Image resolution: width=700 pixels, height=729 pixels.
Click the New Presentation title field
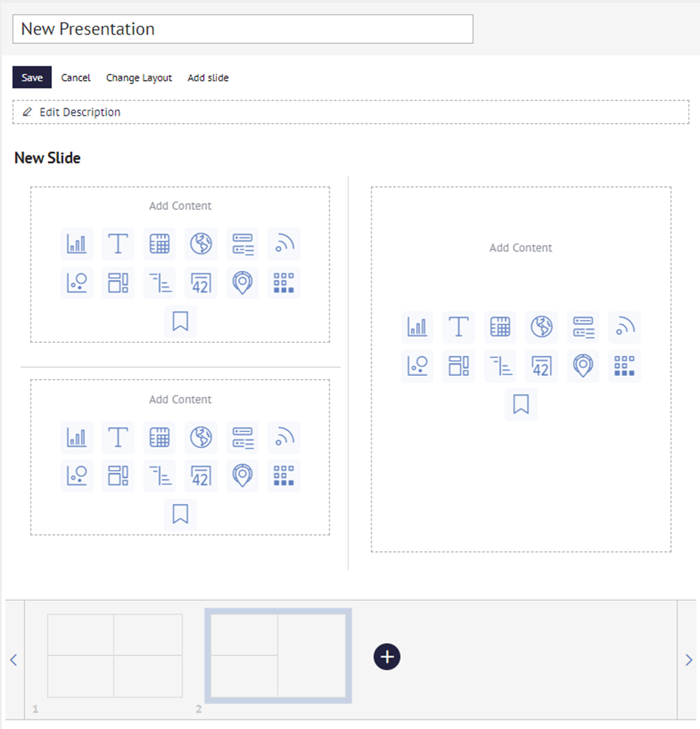coord(243,29)
